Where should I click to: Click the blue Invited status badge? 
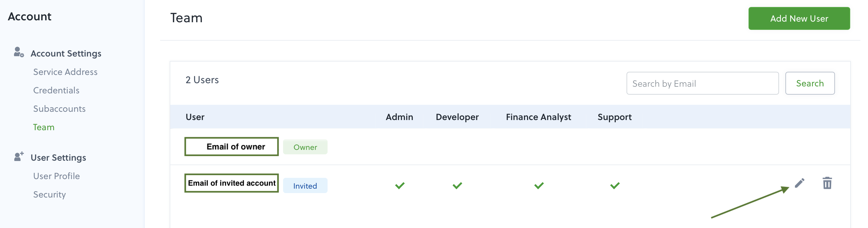305,186
